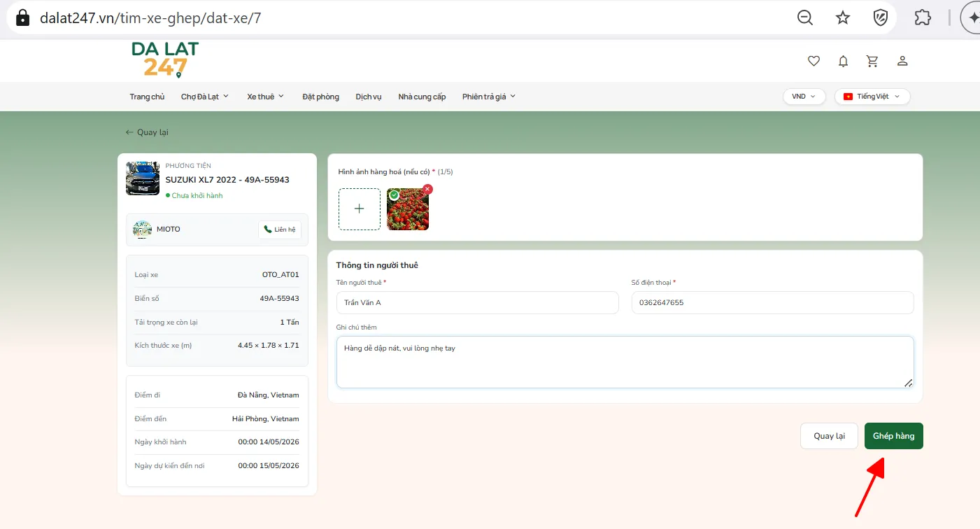Go to the Đặt phòng menu item
This screenshot has width=980, height=529.
320,97
